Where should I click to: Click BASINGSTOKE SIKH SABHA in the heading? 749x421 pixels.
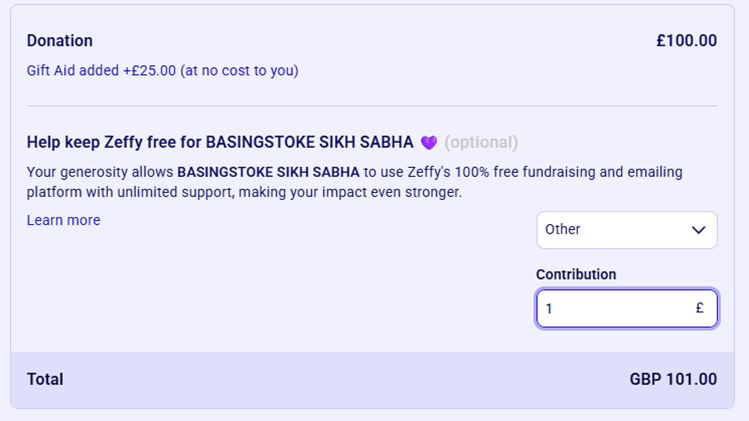[309, 143]
